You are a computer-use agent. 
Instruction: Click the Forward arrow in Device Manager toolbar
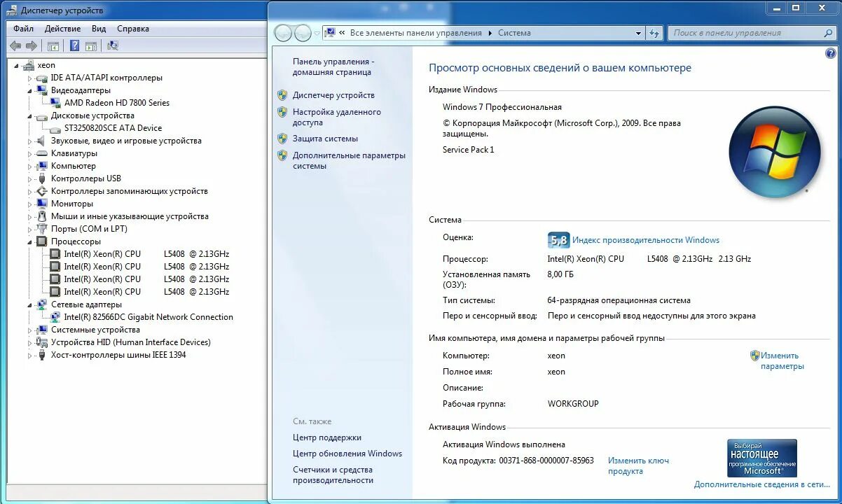coord(32,45)
